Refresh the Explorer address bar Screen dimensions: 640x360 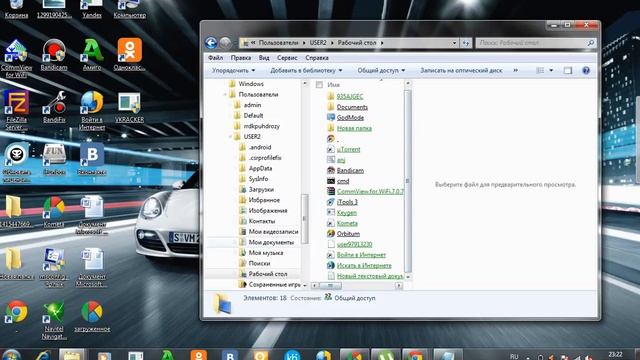[x=466, y=43]
